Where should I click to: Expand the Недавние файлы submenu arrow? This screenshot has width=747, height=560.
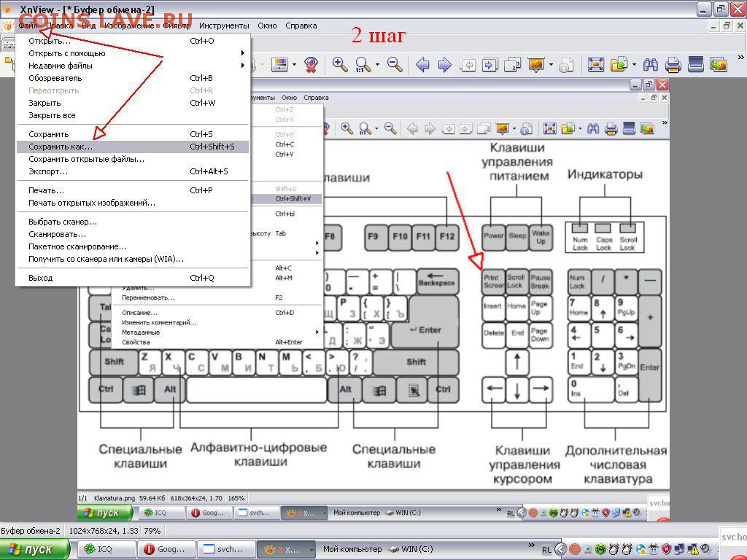click(x=242, y=66)
